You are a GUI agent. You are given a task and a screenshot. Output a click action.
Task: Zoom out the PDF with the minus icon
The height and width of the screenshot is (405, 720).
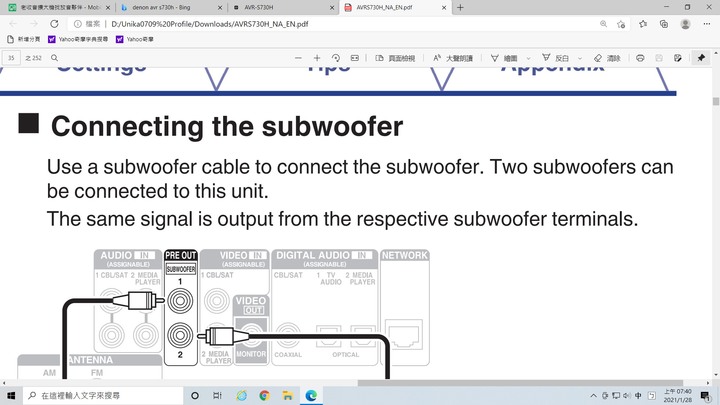click(298, 58)
